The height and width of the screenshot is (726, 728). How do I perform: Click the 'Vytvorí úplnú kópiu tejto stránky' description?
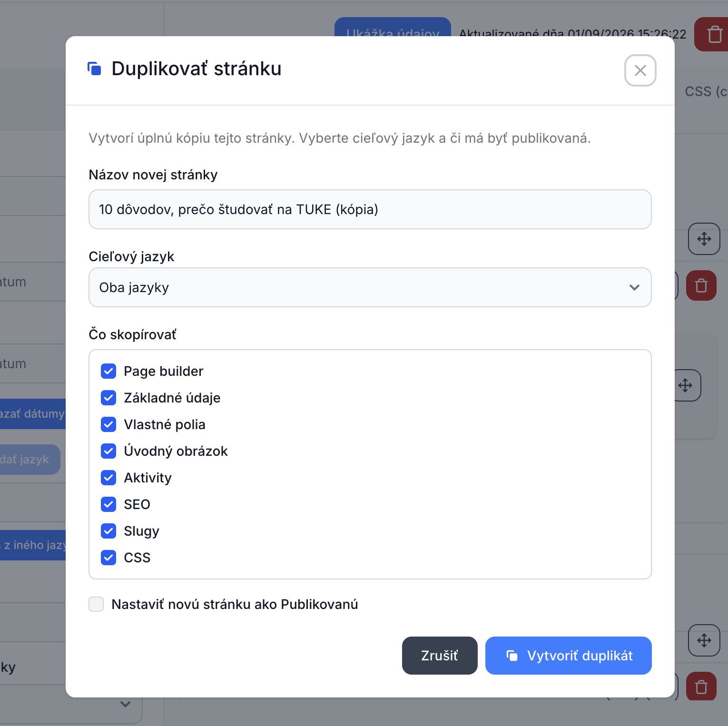340,138
